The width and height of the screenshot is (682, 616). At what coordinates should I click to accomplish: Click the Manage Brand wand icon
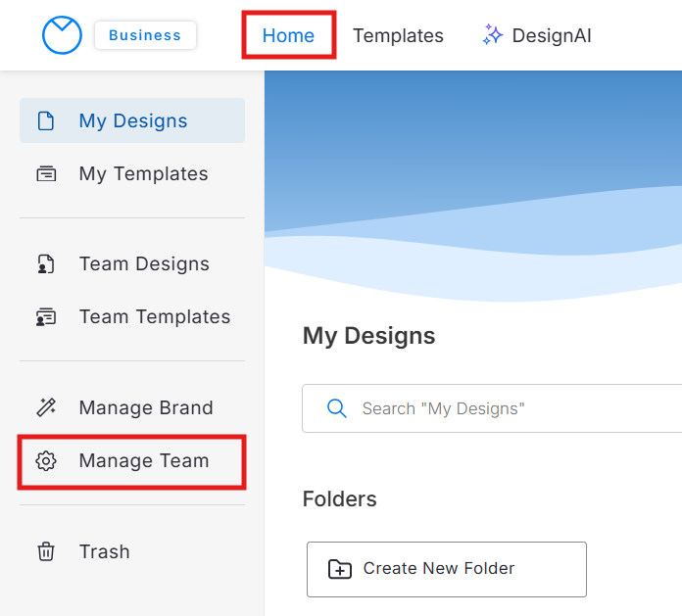(46, 407)
